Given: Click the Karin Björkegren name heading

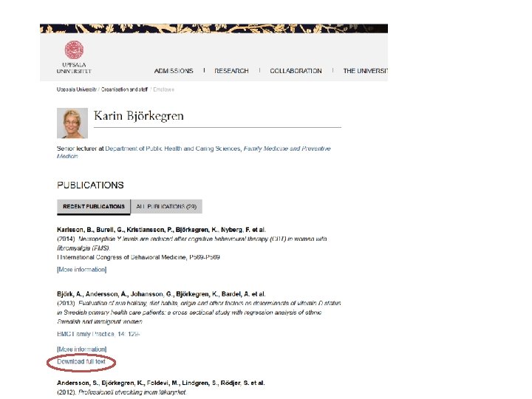Looking at the screenshot, I should [139, 116].
